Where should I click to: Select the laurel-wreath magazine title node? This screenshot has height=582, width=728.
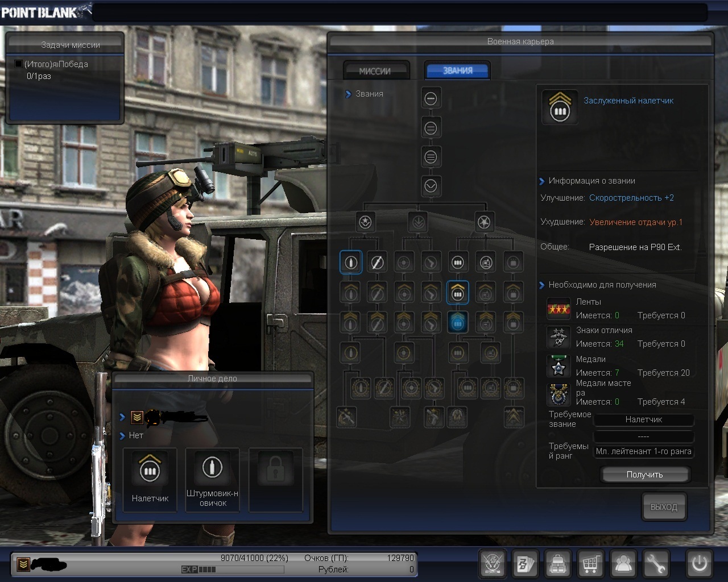[468, 388]
